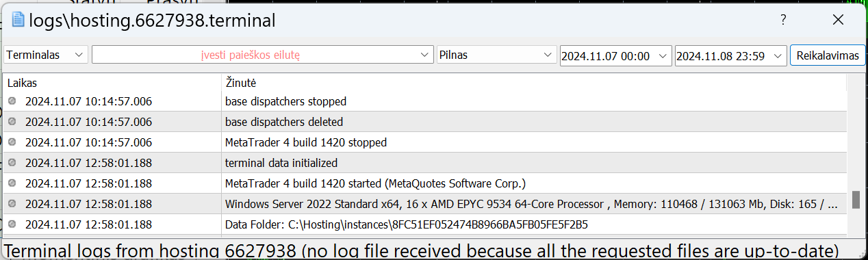Click the document icon beside the log file title
The width and height of the screenshot is (868, 260).
click(18, 20)
